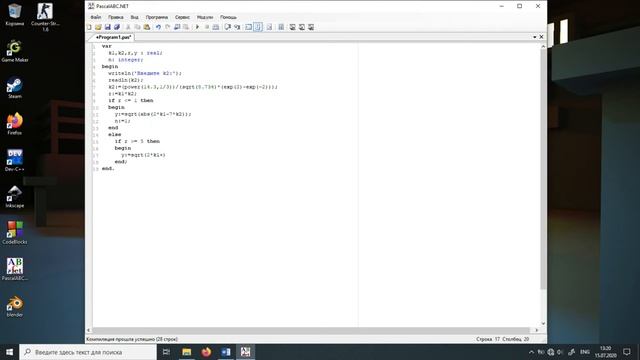640x360 pixels.
Task: Click the editor horizontal scrollbar
Action: [312, 330]
